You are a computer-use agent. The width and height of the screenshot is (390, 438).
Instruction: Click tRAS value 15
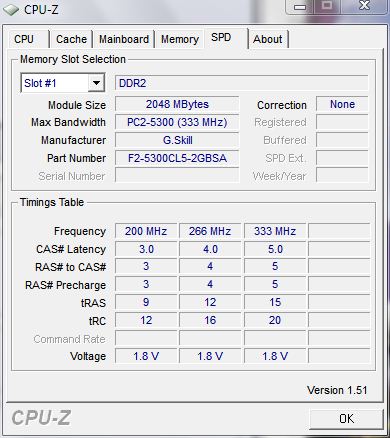(275, 302)
